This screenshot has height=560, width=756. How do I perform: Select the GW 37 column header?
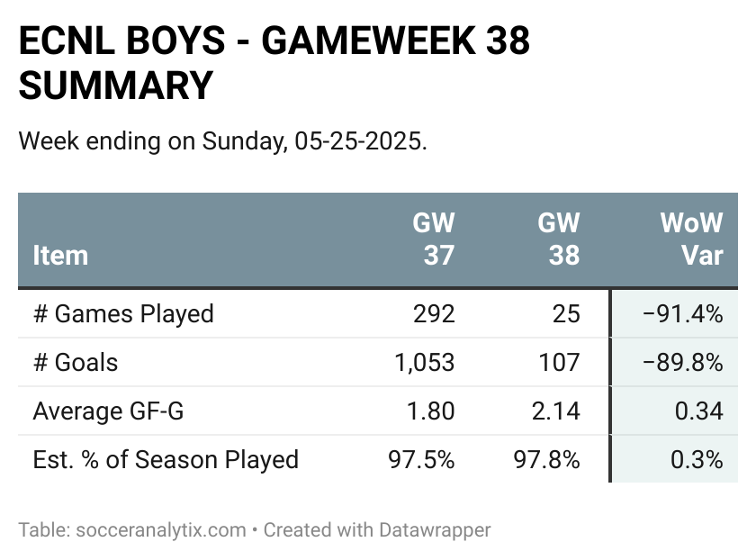point(434,239)
